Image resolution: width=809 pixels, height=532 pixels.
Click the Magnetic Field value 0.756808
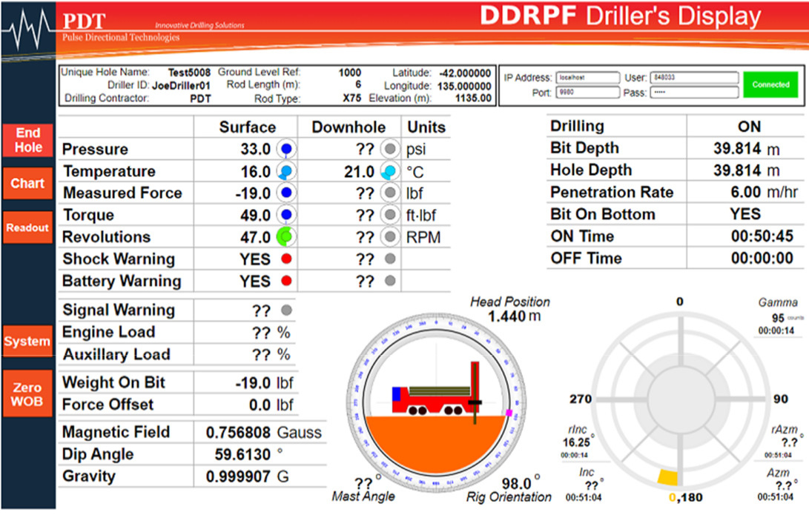tap(238, 433)
